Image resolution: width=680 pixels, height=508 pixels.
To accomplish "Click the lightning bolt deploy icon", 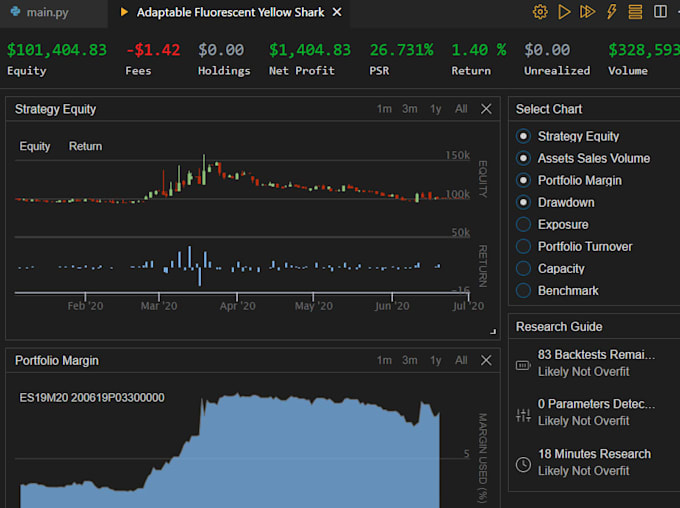I will pyautogui.click(x=611, y=12).
